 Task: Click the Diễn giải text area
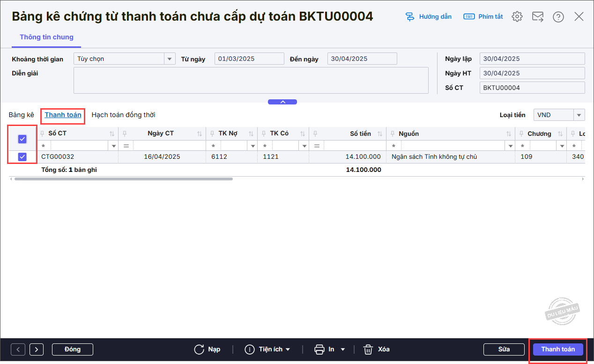point(251,80)
